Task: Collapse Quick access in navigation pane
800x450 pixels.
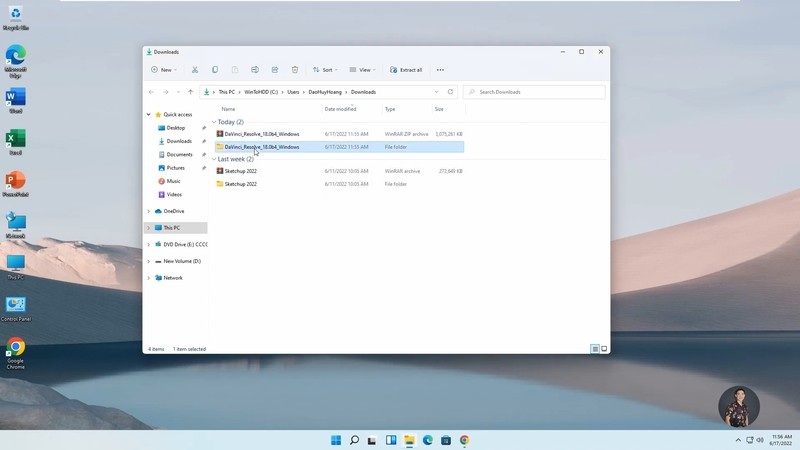Action: tap(148, 115)
